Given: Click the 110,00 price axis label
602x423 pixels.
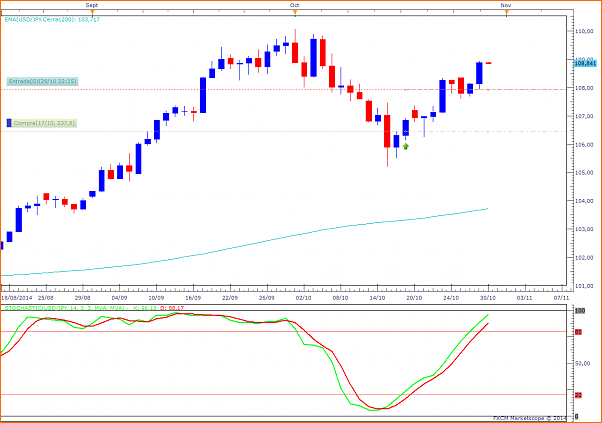Looking at the screenshot, I should tap(584, 31).
